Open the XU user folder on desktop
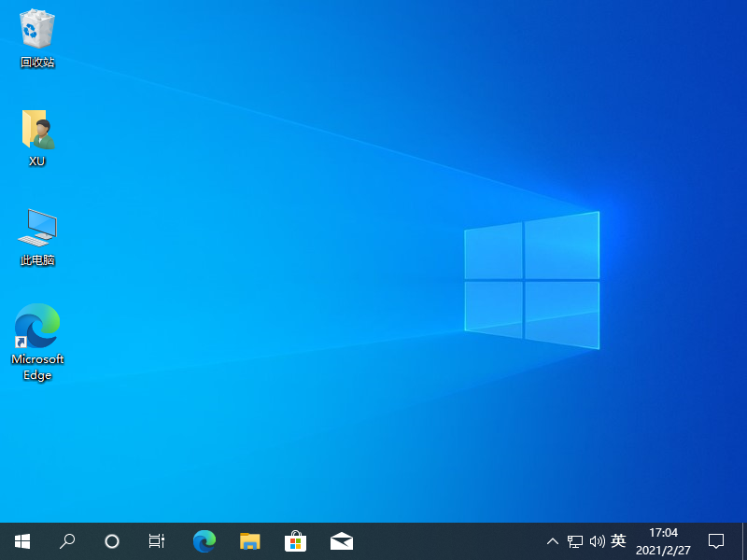This screenshot has width=747, height=560. (36, 131)
